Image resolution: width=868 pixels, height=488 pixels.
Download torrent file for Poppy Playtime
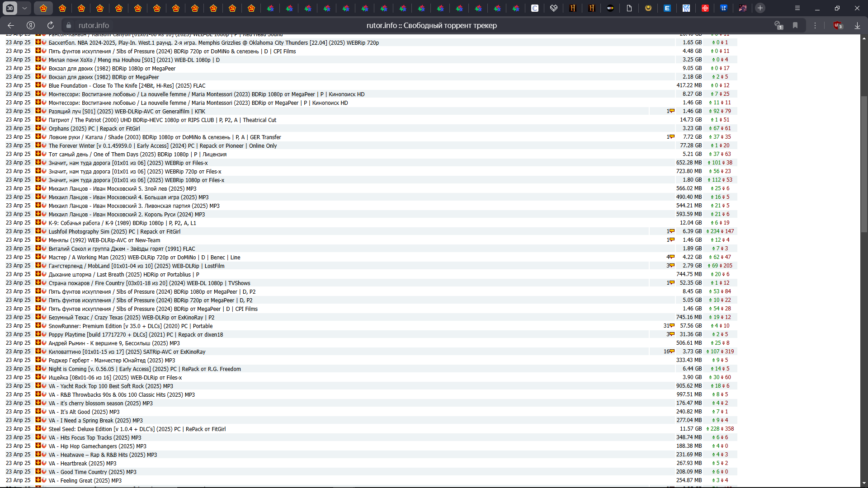coord(38,334)
